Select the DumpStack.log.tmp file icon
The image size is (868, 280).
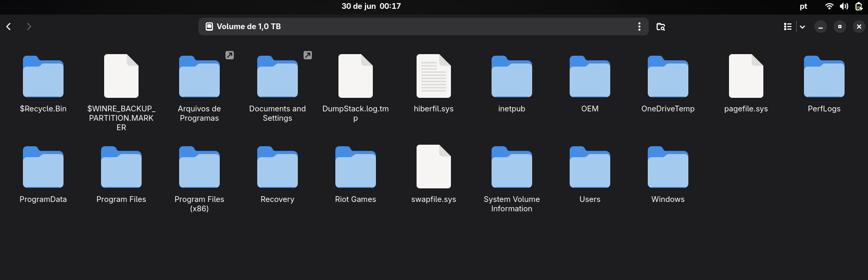coord(356,76)
